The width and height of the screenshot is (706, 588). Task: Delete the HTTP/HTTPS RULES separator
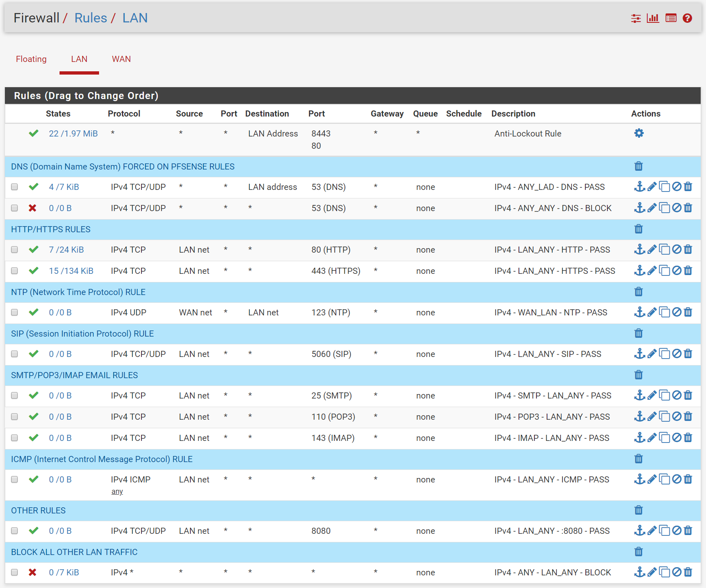click(x=638, y=229)
